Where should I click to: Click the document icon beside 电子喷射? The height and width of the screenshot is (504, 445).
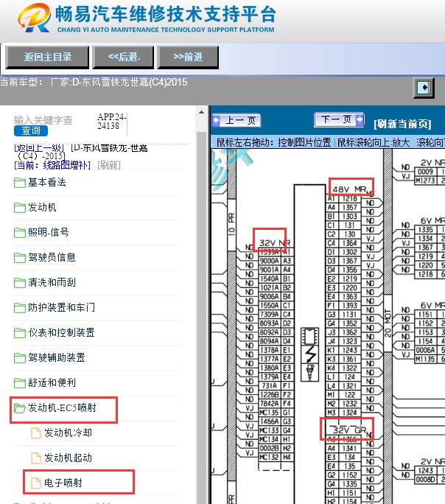pyautogui.click(x=35, y=483)
